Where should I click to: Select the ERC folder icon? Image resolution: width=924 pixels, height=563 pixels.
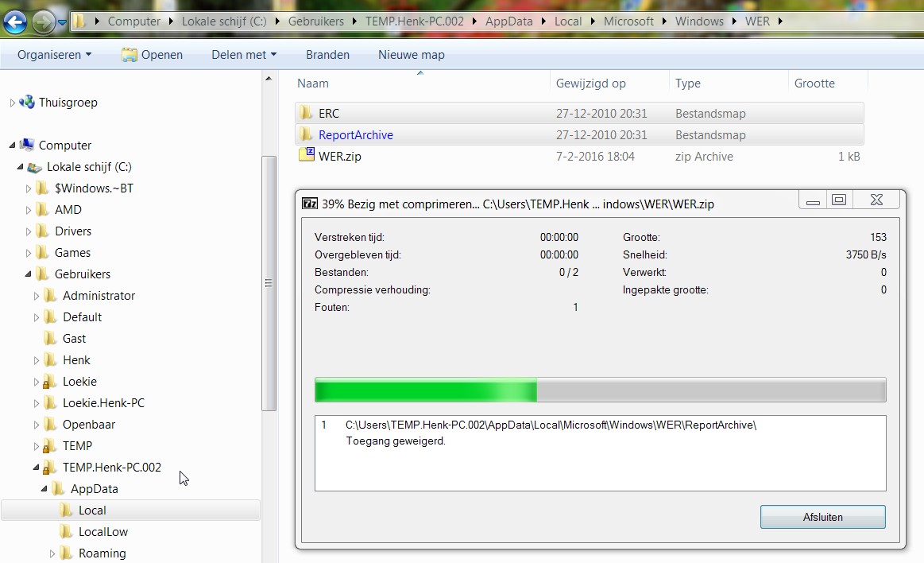(306, 113)
